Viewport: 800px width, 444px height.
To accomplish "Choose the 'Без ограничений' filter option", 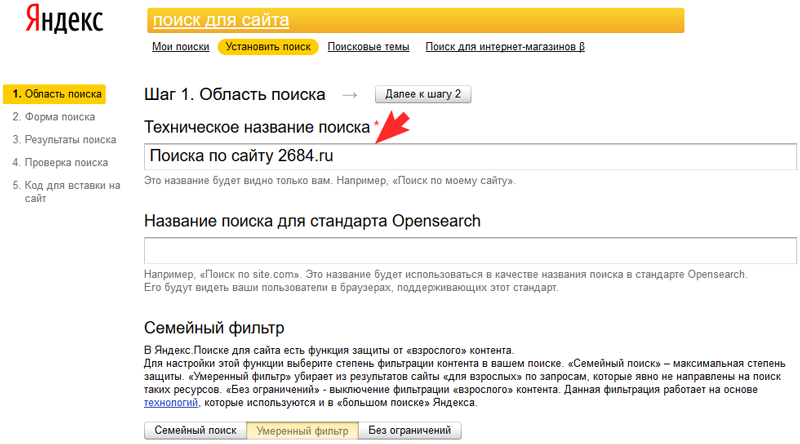I will [x=410, y=430].
